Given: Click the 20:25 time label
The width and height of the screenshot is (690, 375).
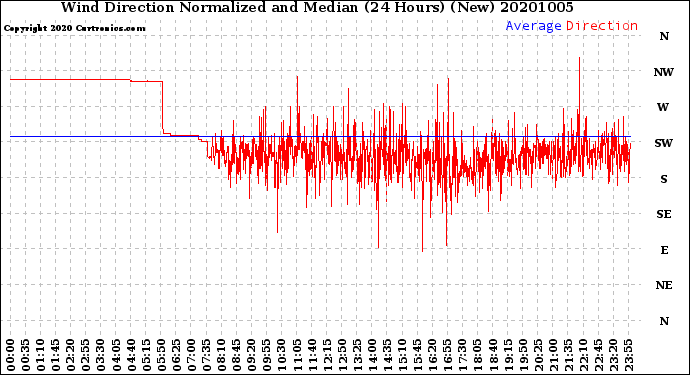Looking at the screenshot, I should [x=538, y=355].
